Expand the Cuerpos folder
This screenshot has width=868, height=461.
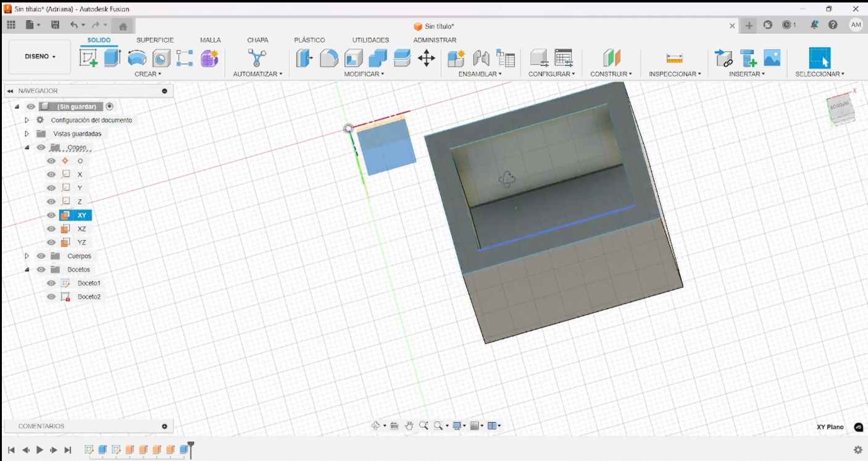point(27,256)
